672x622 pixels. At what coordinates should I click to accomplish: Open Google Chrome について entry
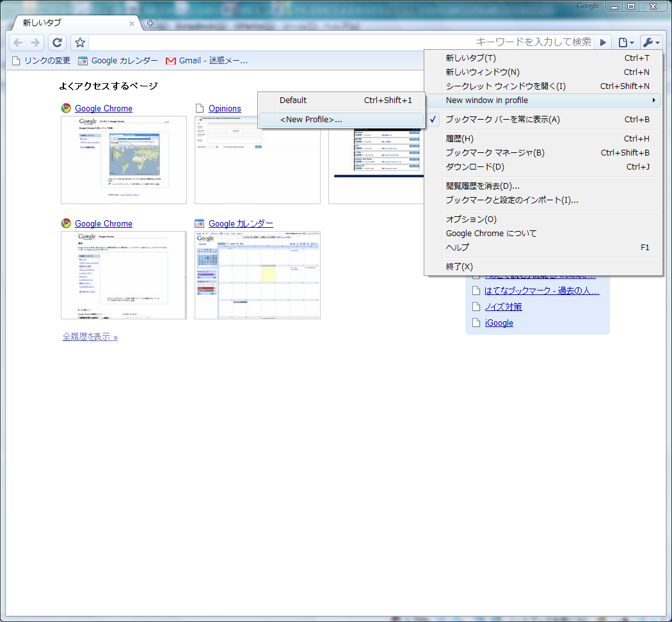point(543,234)
